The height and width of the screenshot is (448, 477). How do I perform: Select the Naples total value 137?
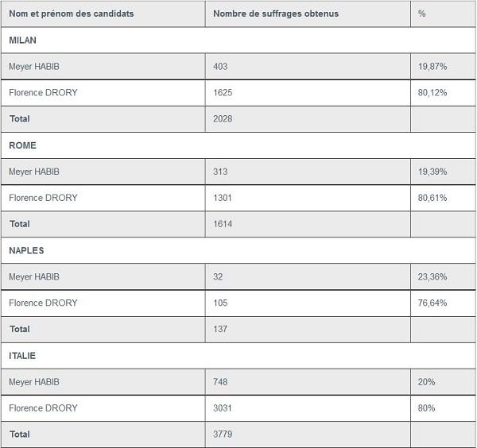coord(222,329)
